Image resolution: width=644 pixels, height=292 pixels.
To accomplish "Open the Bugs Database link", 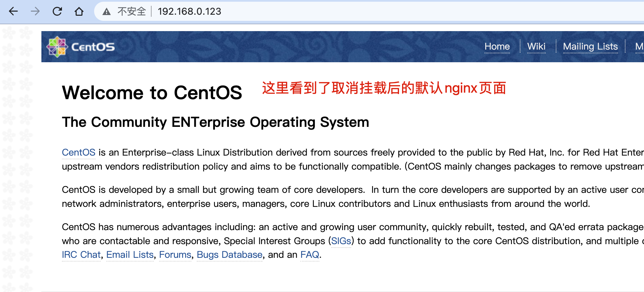I will click(x=229, y=255).
